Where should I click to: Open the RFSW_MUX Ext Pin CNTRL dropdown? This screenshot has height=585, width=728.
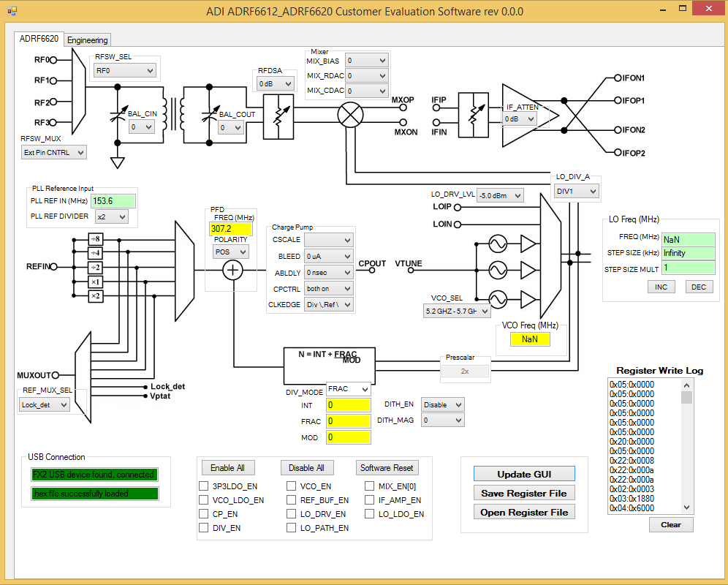point(54,152)
